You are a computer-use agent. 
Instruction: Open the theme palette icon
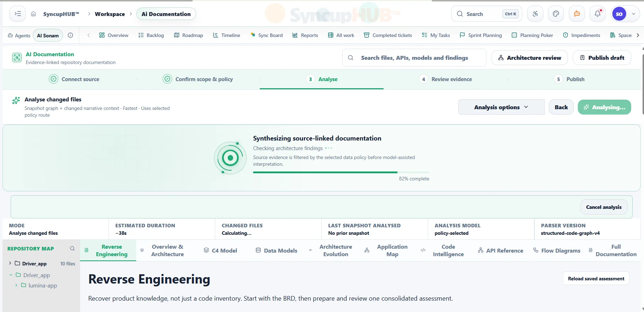click(556, 14)
